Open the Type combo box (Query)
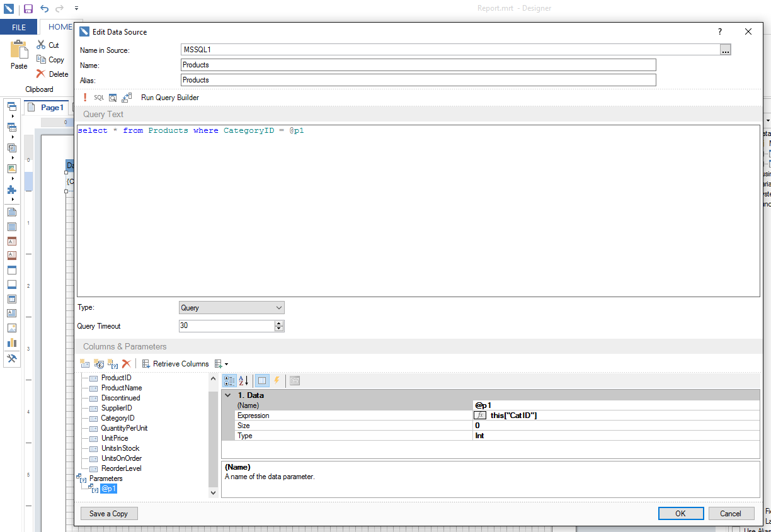Screen dimensions: 771x532 232,308
